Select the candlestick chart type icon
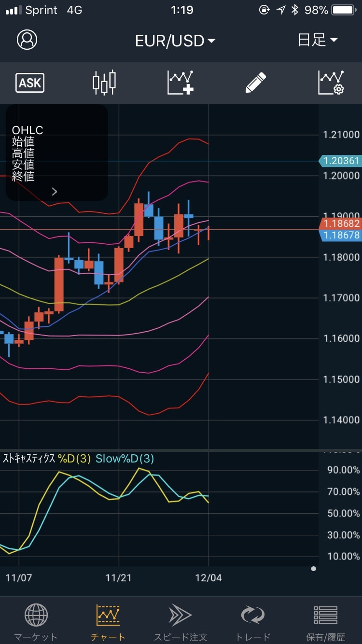Image resolution: width=362 pixels, height=644 pixels. [x=104, y=83]
